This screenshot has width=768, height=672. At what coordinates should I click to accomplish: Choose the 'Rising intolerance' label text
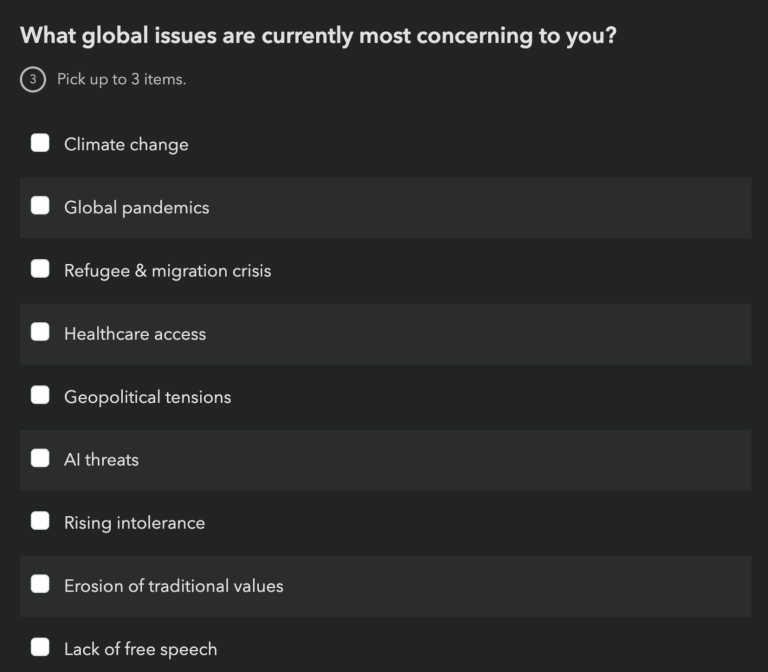(134, 522)
